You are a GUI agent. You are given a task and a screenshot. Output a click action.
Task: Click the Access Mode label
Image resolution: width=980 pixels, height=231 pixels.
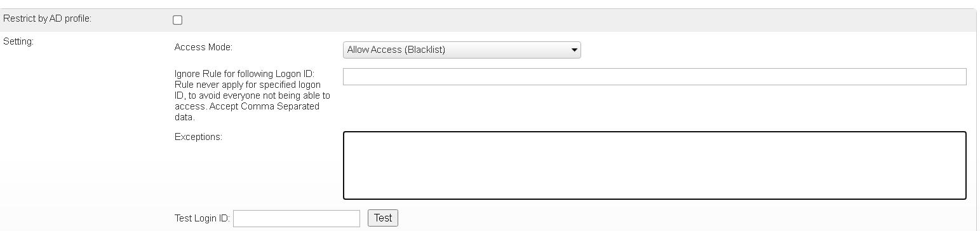click(203, 47)
